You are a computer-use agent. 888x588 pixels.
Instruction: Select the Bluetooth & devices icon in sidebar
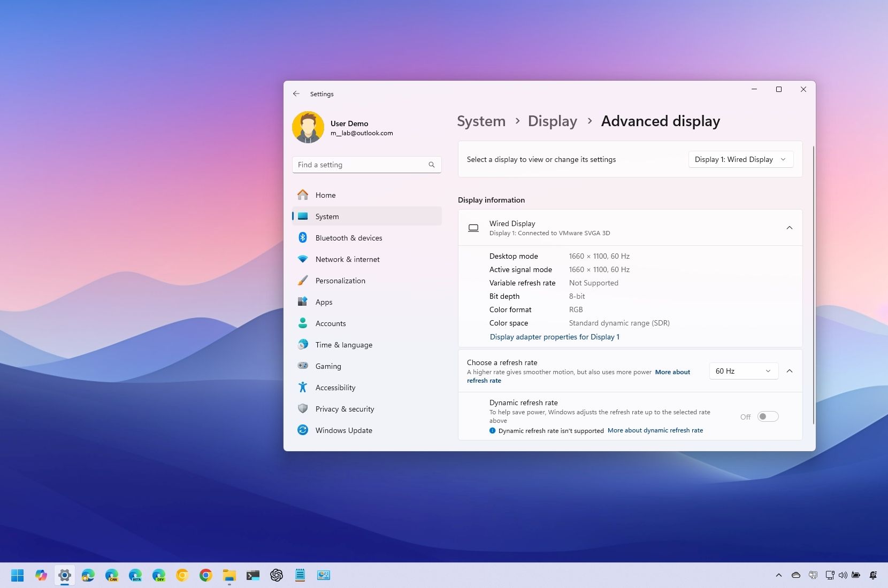pos(303,237)
